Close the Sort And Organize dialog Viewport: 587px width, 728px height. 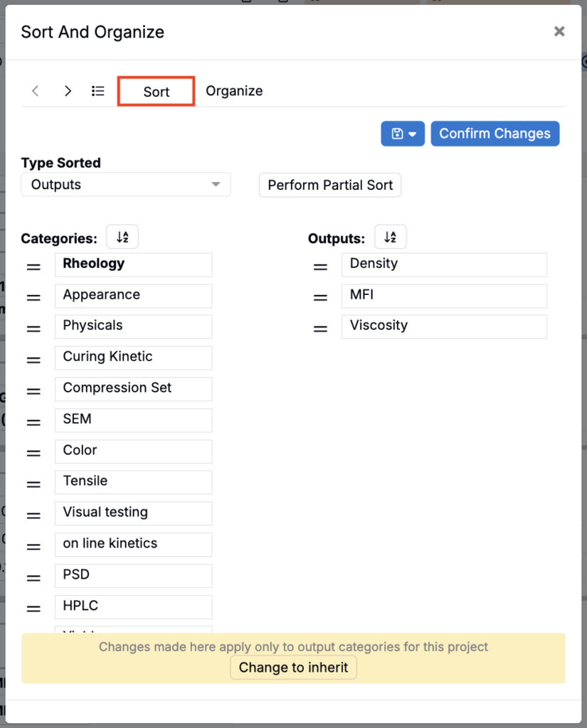tap(559, 31)
